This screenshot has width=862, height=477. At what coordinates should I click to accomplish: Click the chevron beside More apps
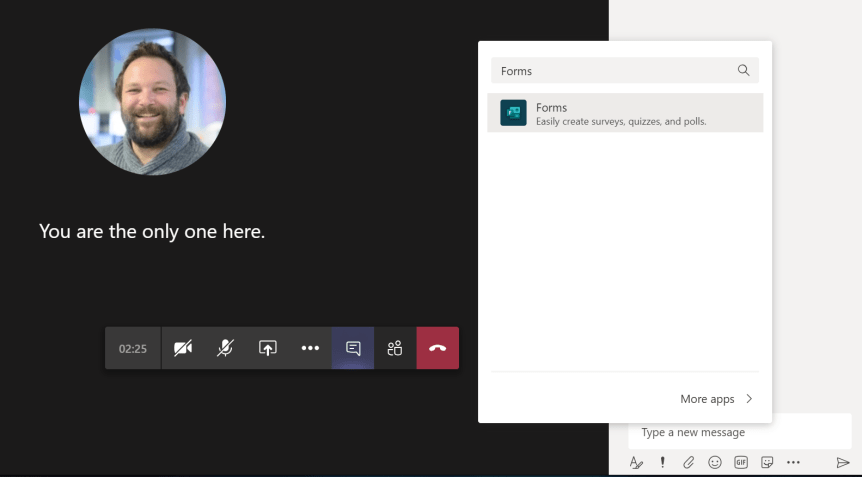(749, 399)
